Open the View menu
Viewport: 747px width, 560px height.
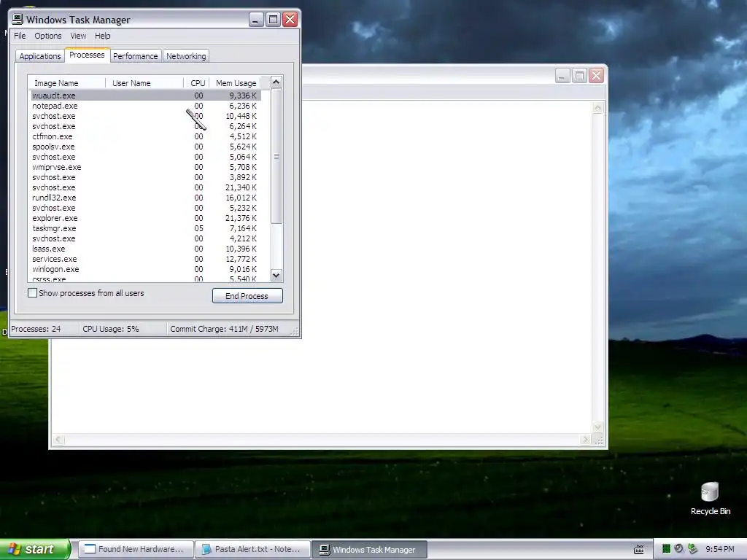[x=78, y=36]
